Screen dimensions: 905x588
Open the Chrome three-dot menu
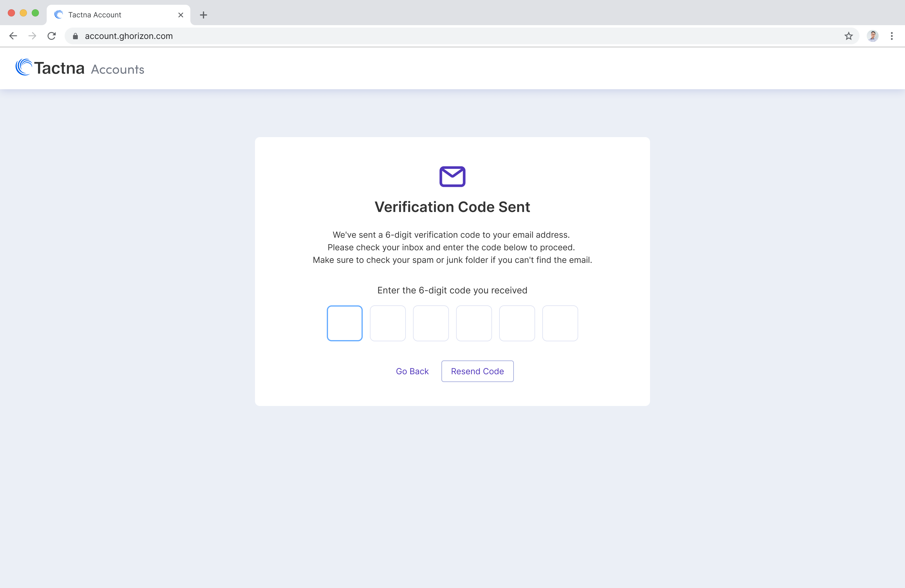click(892, 36)
